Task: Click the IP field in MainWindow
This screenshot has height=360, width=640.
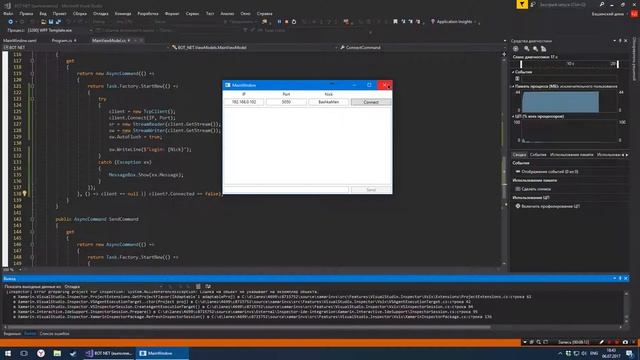Action: (244, 102)
